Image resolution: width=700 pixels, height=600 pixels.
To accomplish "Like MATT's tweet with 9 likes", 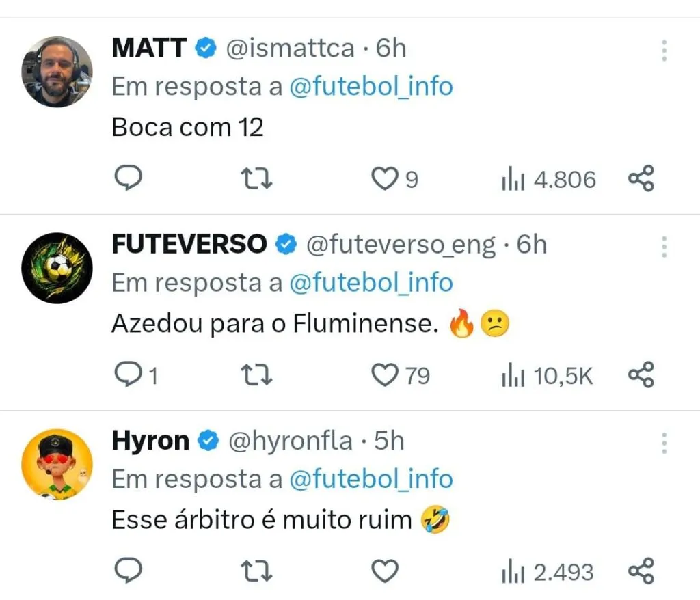I will (385, 179).
